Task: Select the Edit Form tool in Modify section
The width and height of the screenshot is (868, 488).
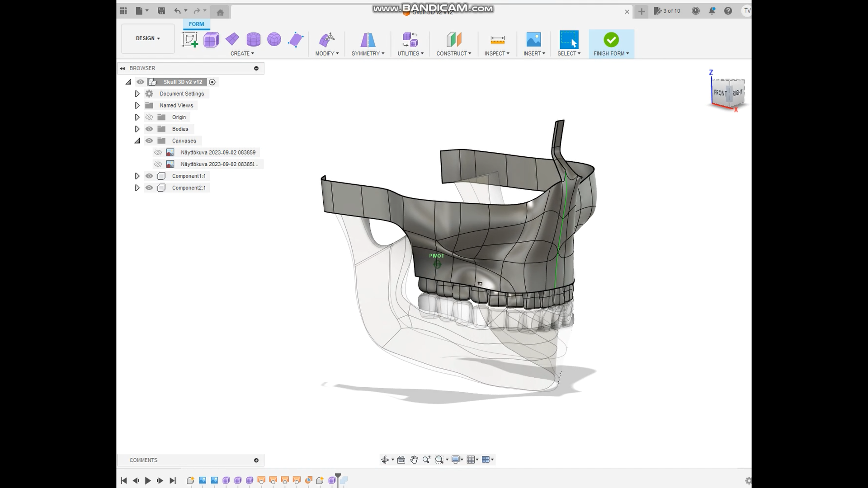Action: point(327,39)
